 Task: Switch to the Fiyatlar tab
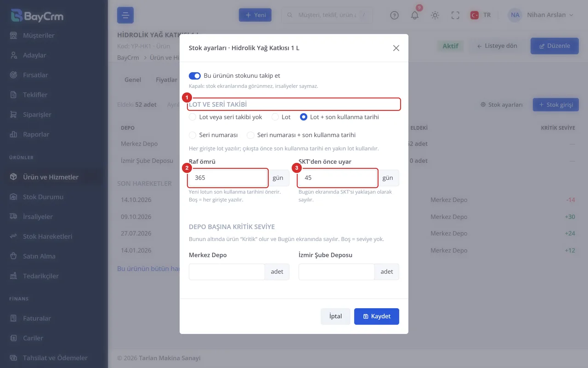coord(166,80)
